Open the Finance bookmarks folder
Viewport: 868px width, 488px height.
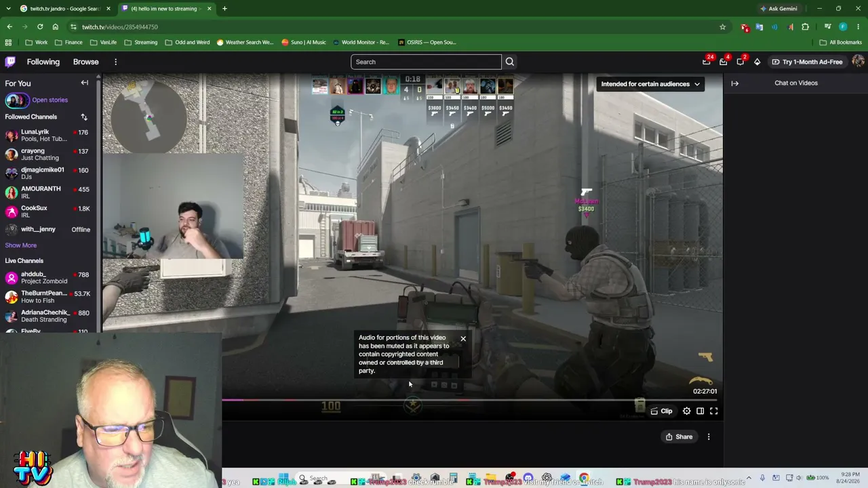(68, 42)
